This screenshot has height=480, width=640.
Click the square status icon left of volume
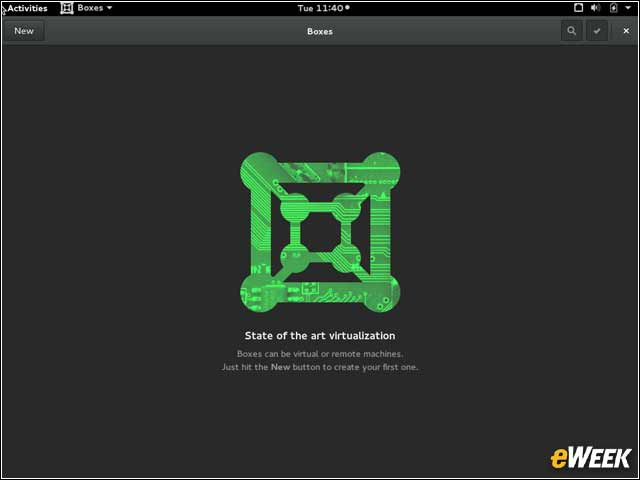pos(578,8)
